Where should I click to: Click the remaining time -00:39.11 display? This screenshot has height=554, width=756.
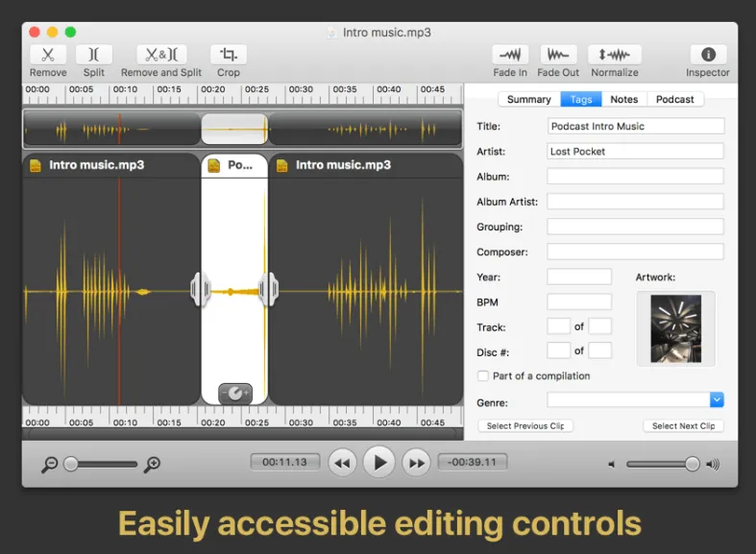pyautogui.click(x=472, y=463)
